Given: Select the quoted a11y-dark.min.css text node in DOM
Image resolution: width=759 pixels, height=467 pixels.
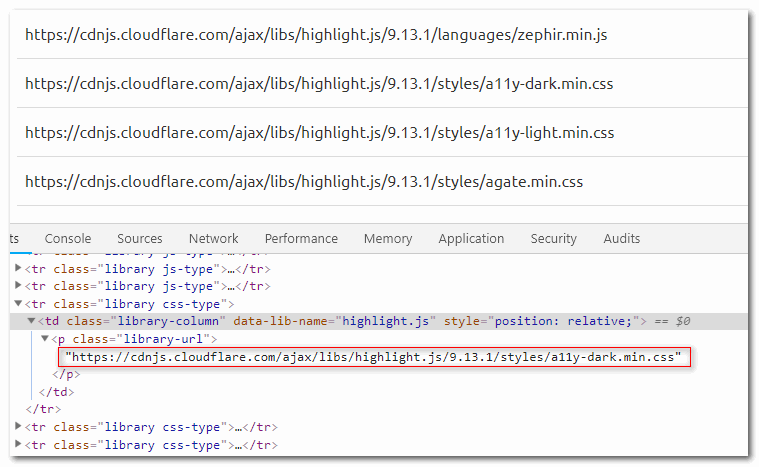Looking at the screenshot, I should pos(373,357).
